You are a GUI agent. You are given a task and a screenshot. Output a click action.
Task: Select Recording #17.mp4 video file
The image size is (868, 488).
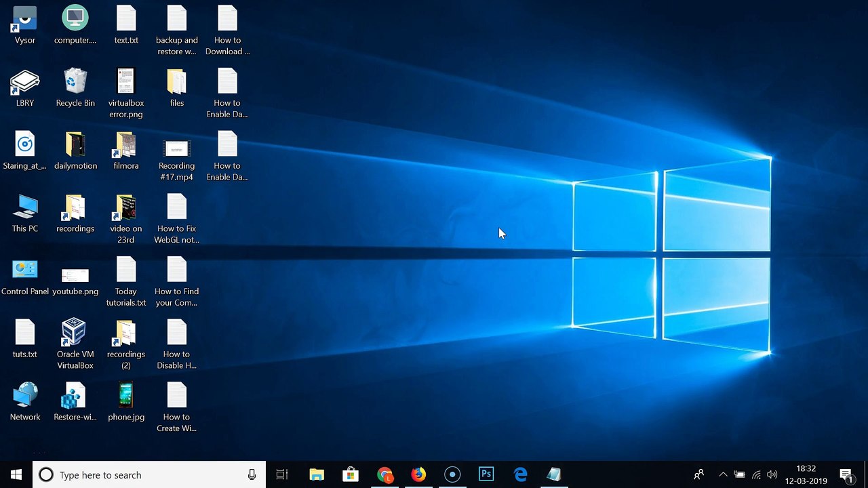[177, 160]
